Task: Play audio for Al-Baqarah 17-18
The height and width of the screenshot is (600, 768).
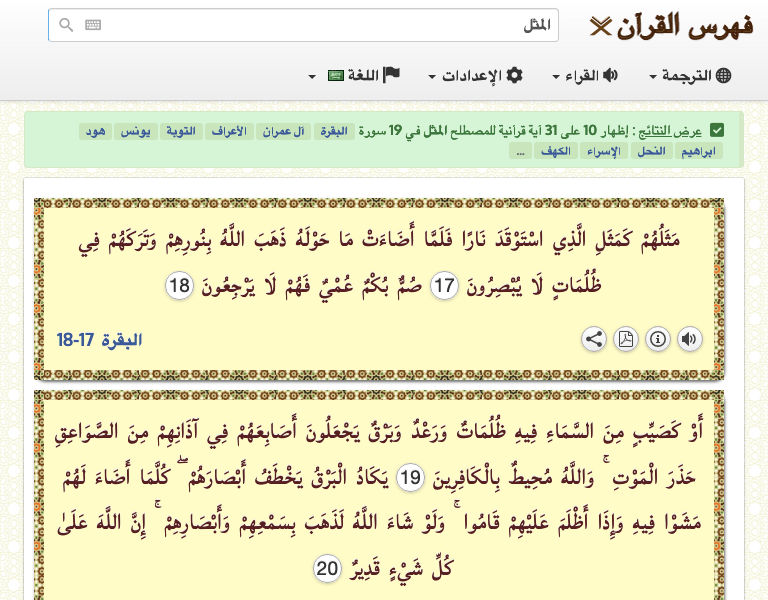Action: (689, 339)
